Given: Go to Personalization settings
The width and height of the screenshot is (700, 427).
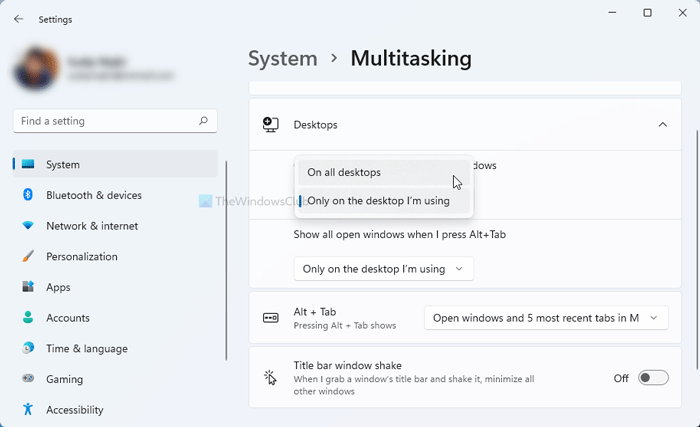Looking at the screenshot, I should tap(82, 256).
